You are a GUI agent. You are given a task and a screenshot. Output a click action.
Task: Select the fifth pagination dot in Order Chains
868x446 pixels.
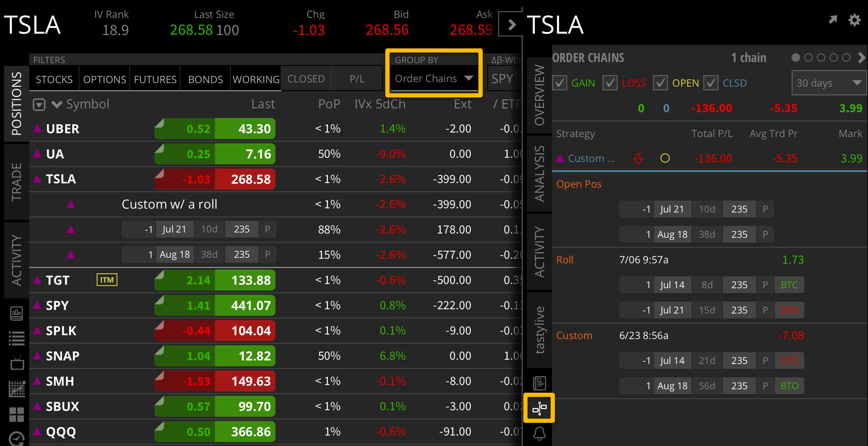click(x=846, y=58)
